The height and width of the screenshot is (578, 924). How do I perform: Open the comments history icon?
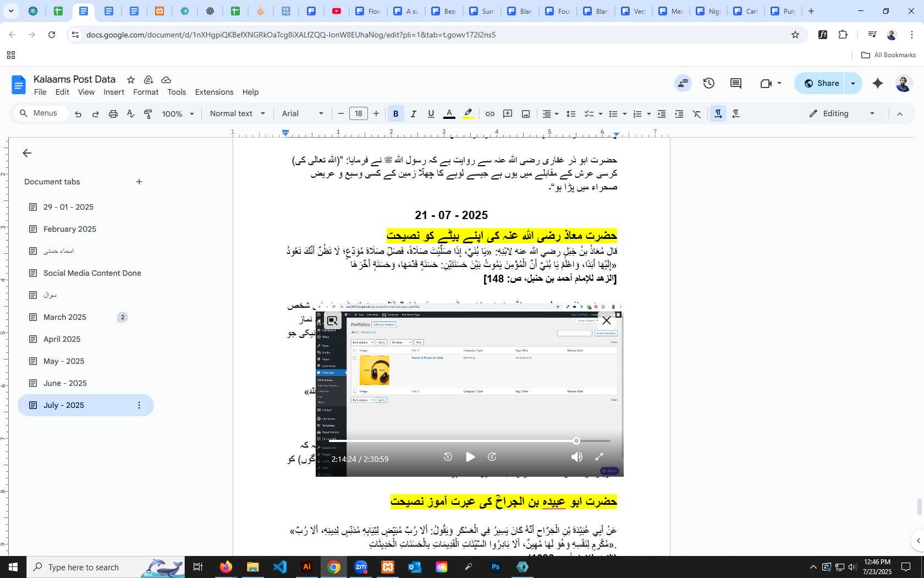coord(736,83)
